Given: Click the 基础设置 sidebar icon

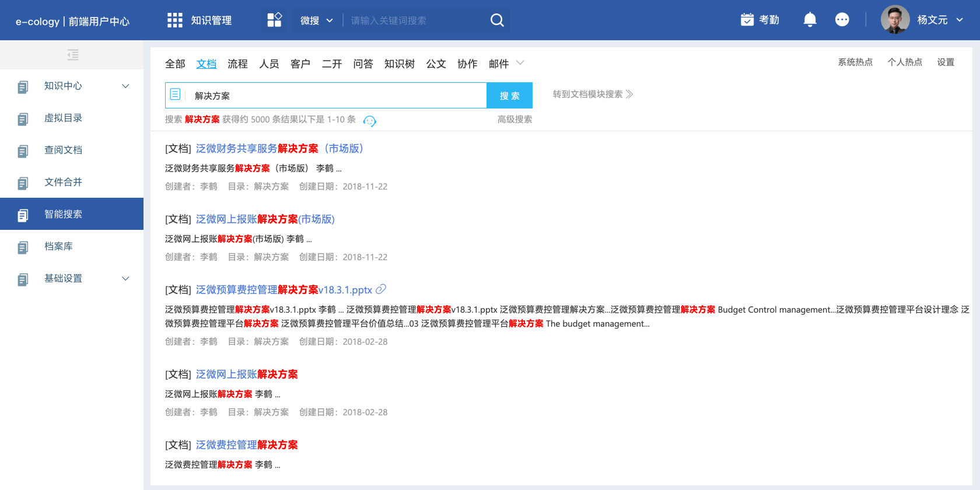Looking at the screenshot, I should point(23,279).
